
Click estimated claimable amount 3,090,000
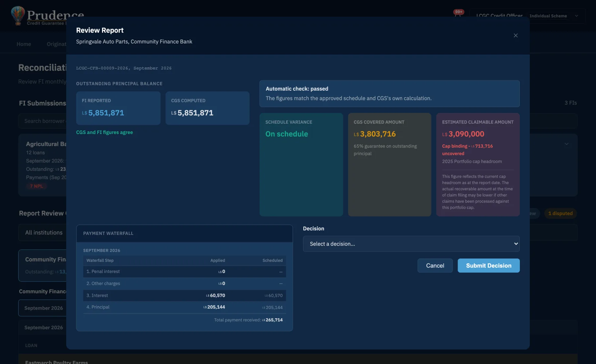(x=463, y=134)
